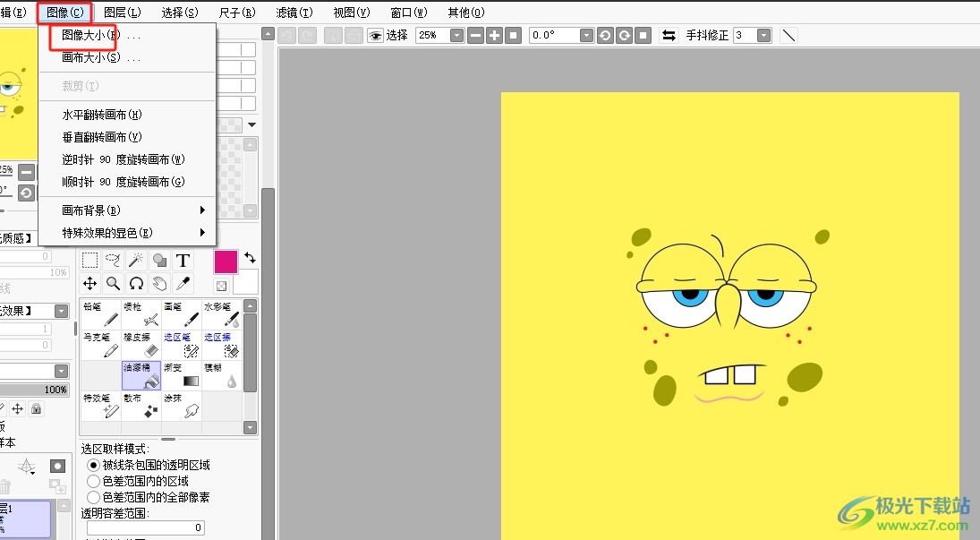Select the hand pan tool
980x540 pixels.
tap(159, 284)
